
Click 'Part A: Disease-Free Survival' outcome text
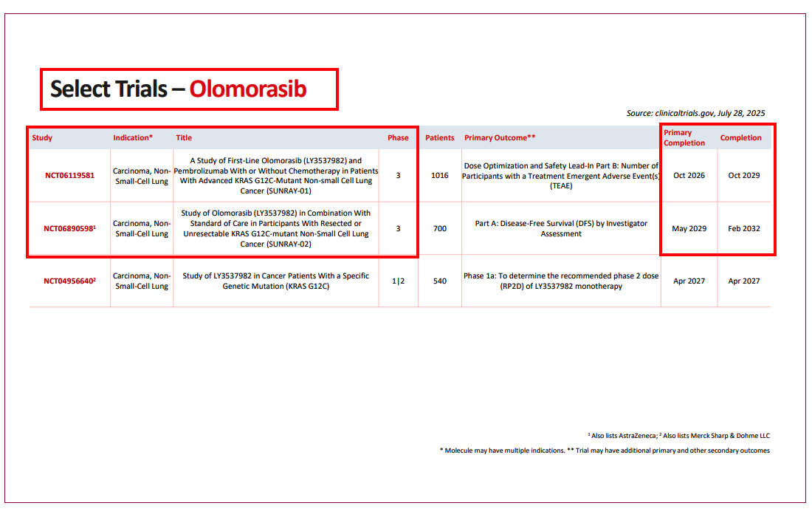561,228
